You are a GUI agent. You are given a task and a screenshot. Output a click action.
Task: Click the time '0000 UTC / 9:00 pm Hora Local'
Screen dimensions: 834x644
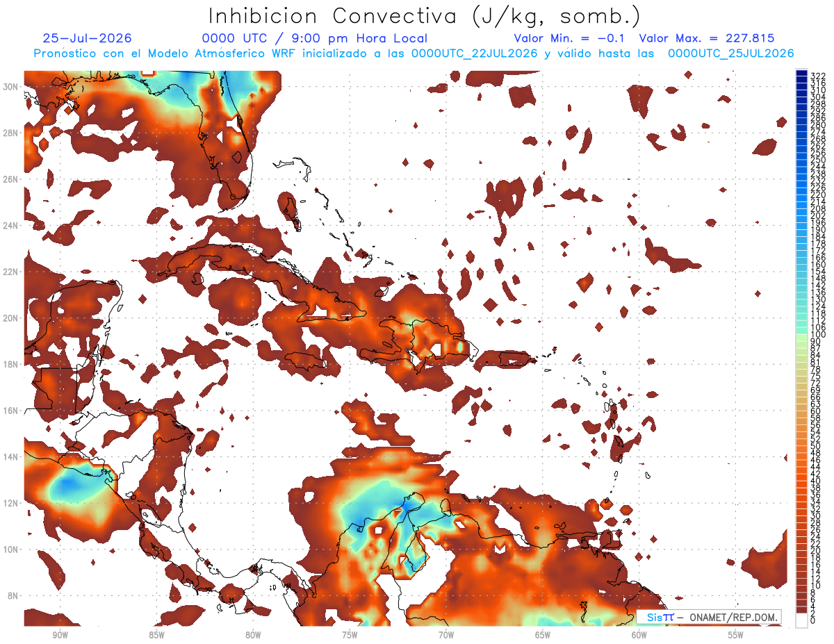pos(314,38)
